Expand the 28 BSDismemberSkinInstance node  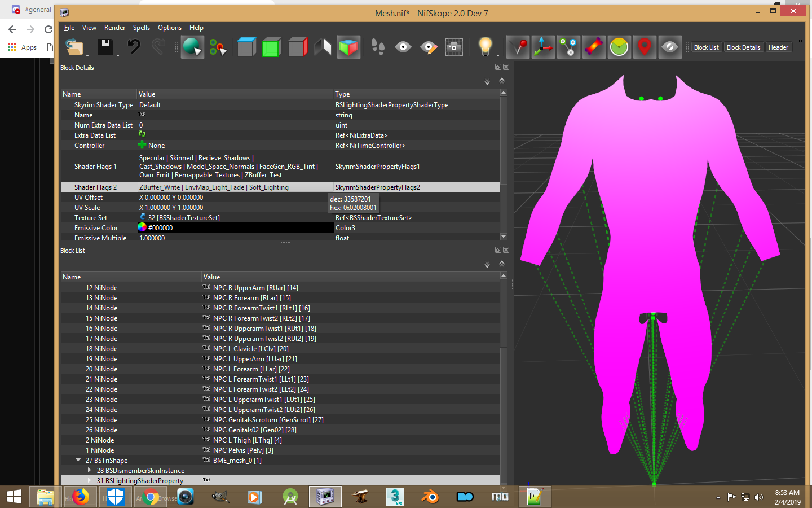pyautogui.click(x=89, y=470)
